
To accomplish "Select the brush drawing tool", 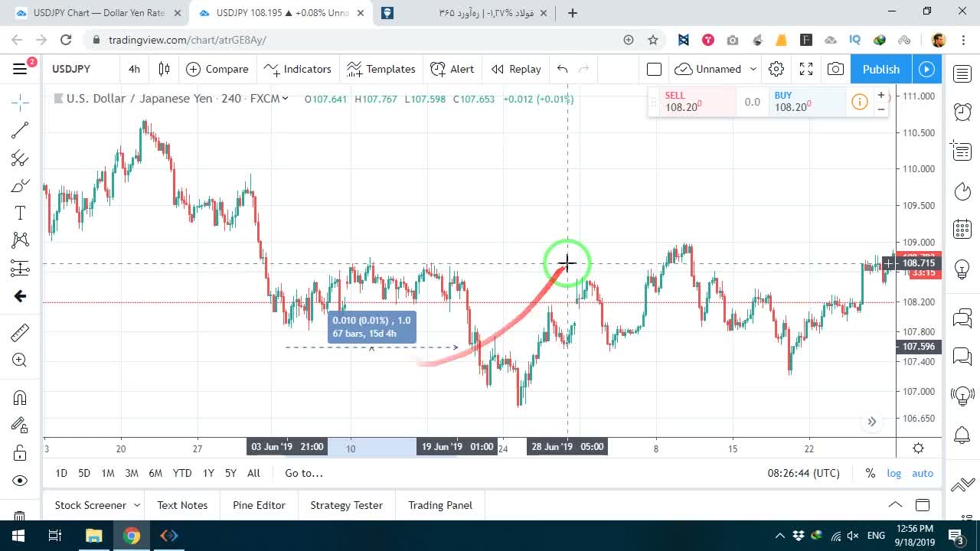I will click(20, 186).
